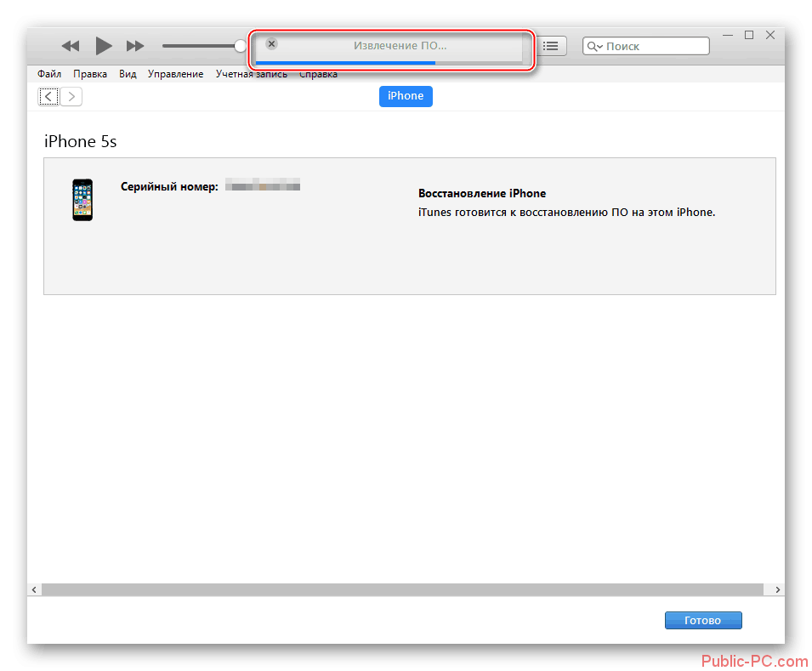Image resolution: width=812 pixels, height=671 pixels.
Task: Click the horizontal scrollbar left arrow
Action: (34, 589)
